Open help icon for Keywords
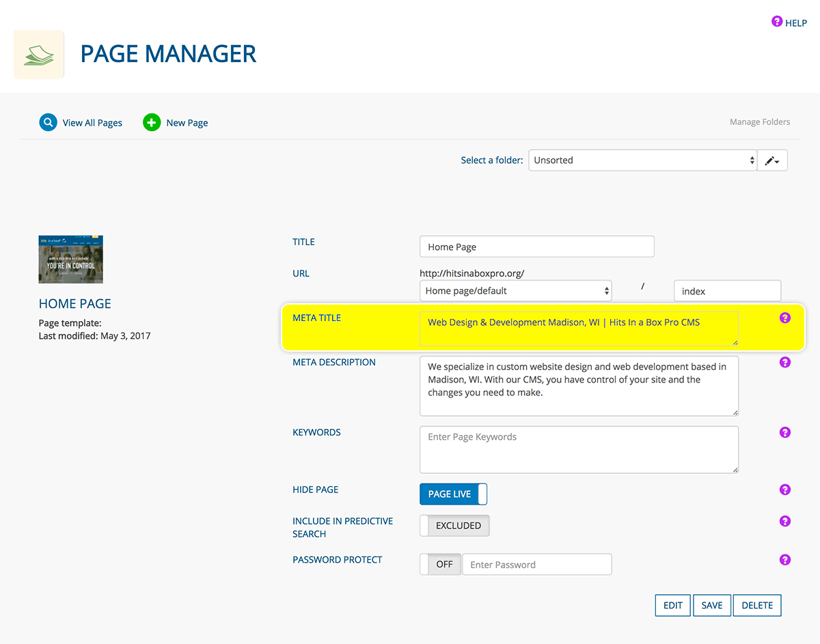Viewport: 820px width, 644px height. click(785, 432)
